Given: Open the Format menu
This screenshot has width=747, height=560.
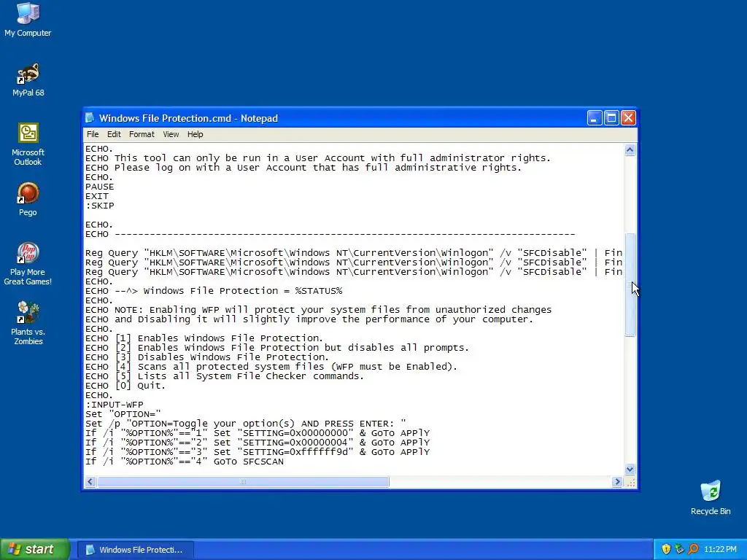Looking at the screenshot, I should pos(142,134).
